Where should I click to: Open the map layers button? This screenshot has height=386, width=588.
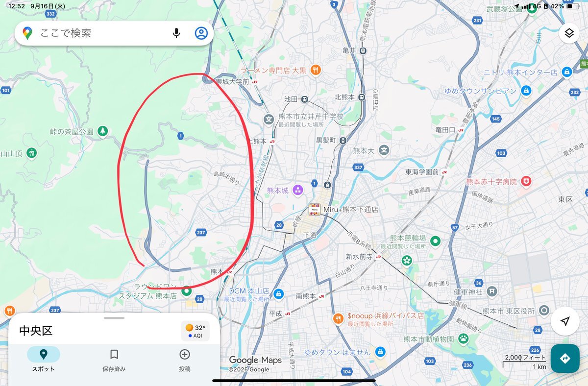(x=569, y=33)
